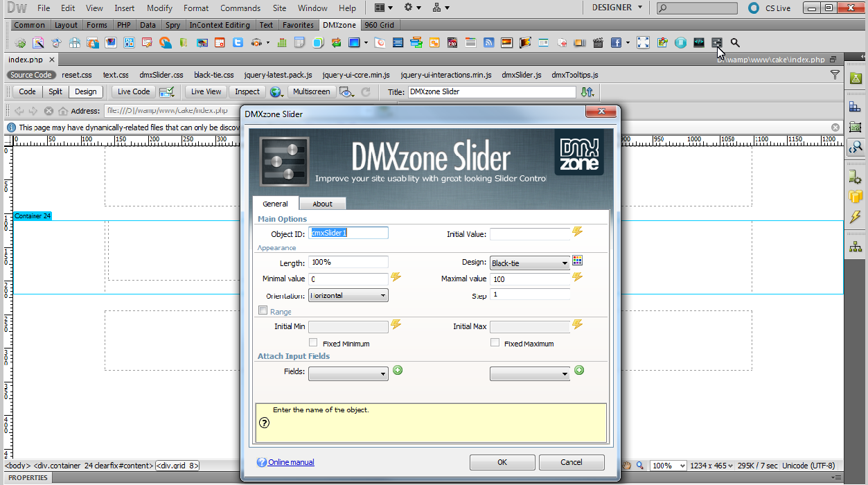Image resolution: width=868 pixels, height=485 pixels.
Task: Toggle Inspect mode
Action: click(x=247, y=91)
